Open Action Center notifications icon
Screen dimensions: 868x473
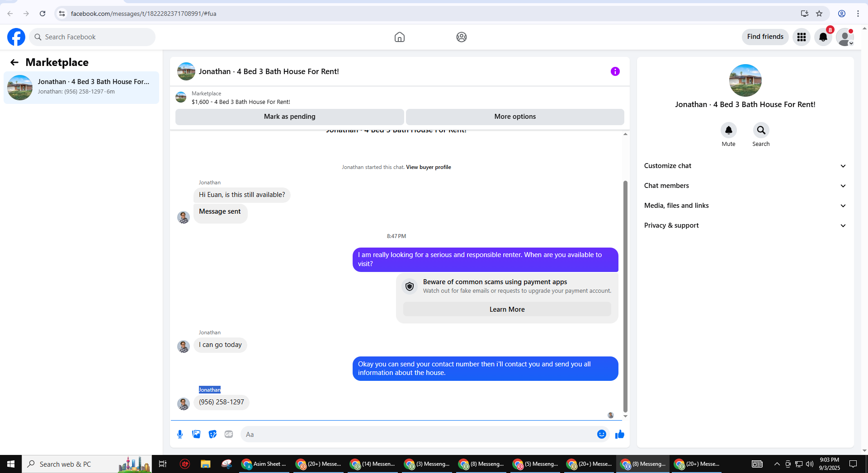click(853, 464)
